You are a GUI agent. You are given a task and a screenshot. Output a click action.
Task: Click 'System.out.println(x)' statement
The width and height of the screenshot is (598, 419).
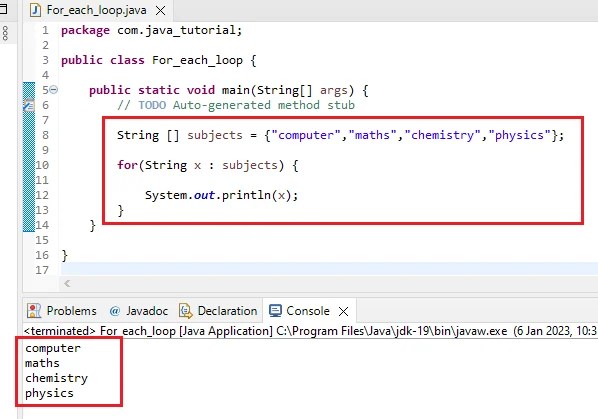(x=221, y=195)
